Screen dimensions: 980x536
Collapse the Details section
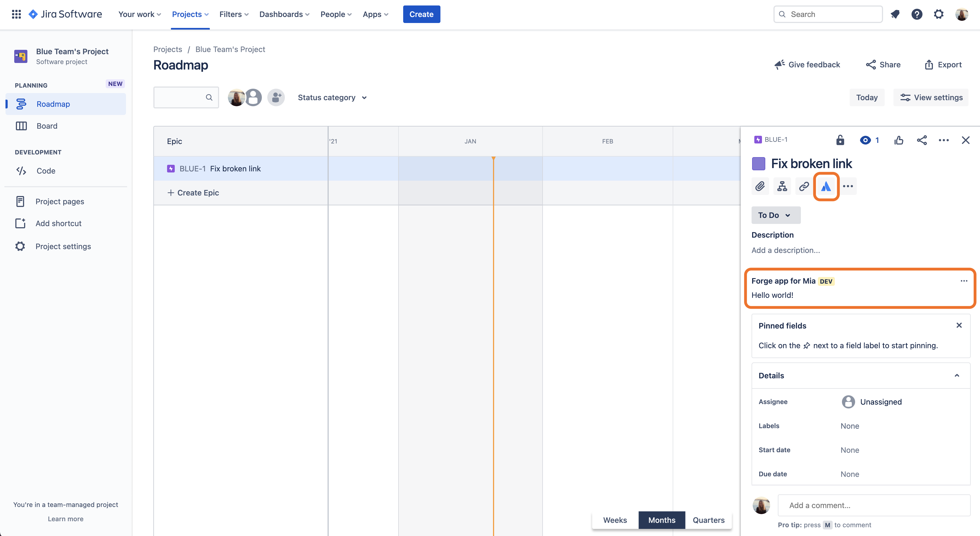[x=957, y=376]
